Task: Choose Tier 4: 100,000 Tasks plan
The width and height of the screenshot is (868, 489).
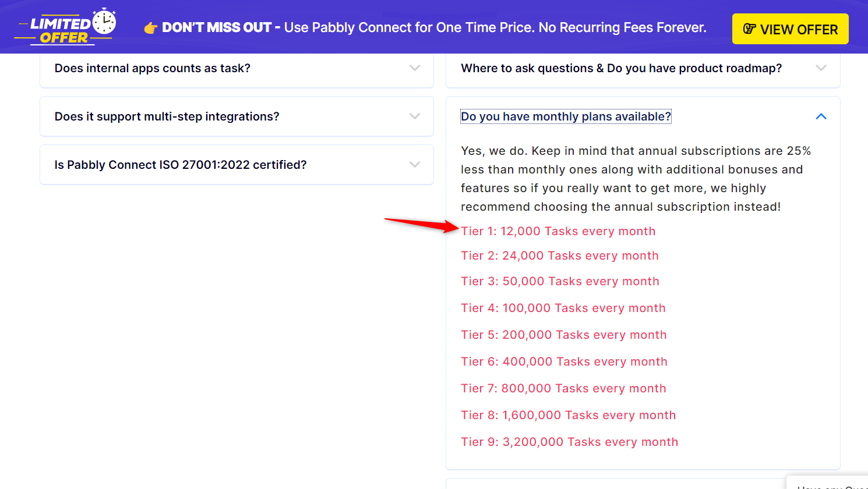Action: (x=563, y=308)
